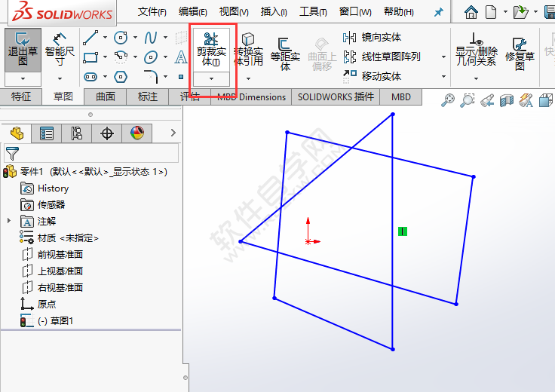Open the ConfigurationManager tab
Image resolution: width=555 pixels, height=392 pixels.
(76, 133)
